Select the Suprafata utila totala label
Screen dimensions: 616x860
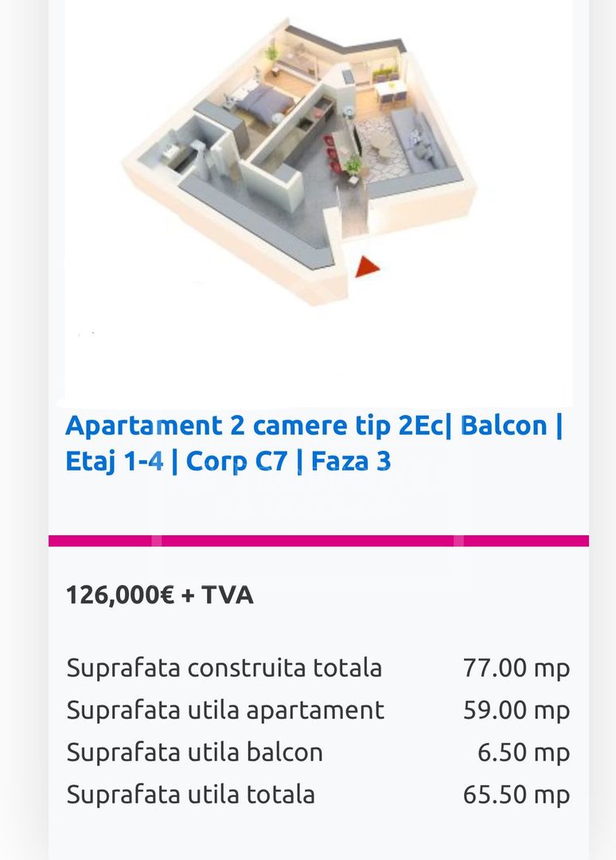pyautogui.click(x=190, y=794)
